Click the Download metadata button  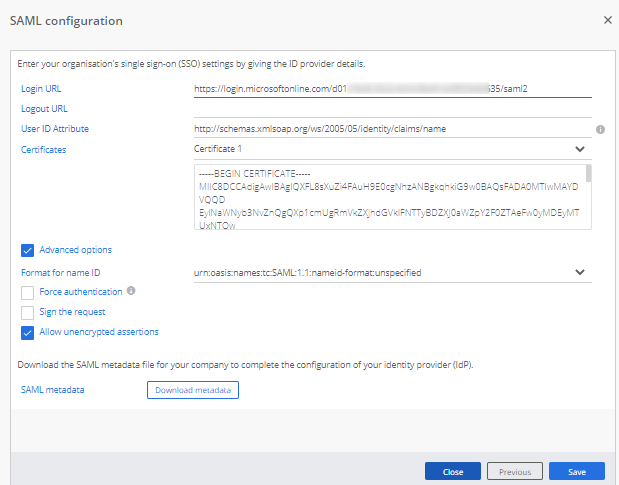[x=193, y=390]
